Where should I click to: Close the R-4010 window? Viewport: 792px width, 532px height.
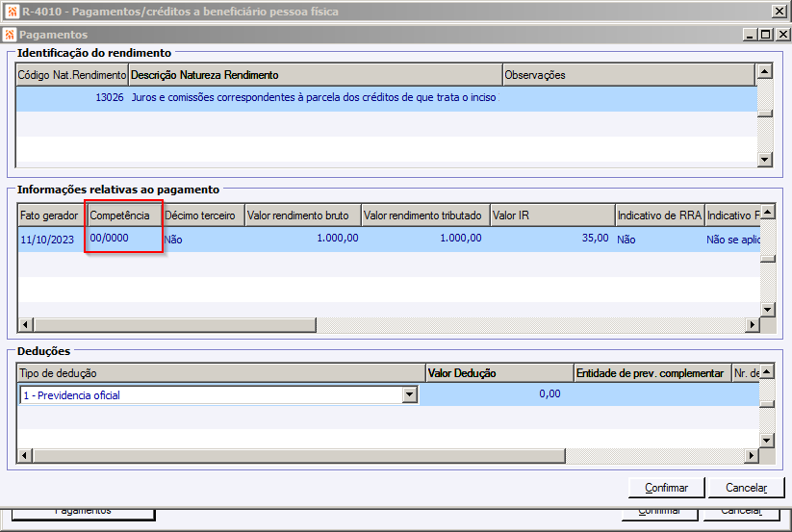[779, 12]
